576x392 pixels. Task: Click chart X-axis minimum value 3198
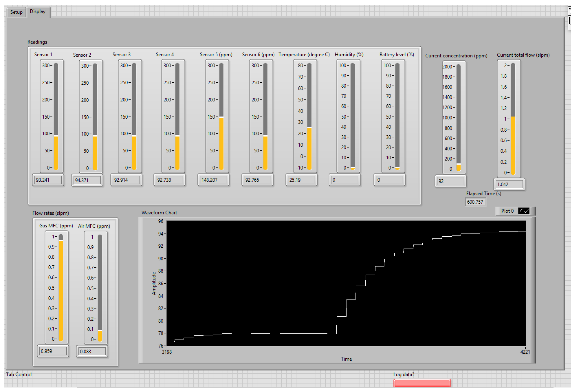pyautogui.click(x=167, y=352)
